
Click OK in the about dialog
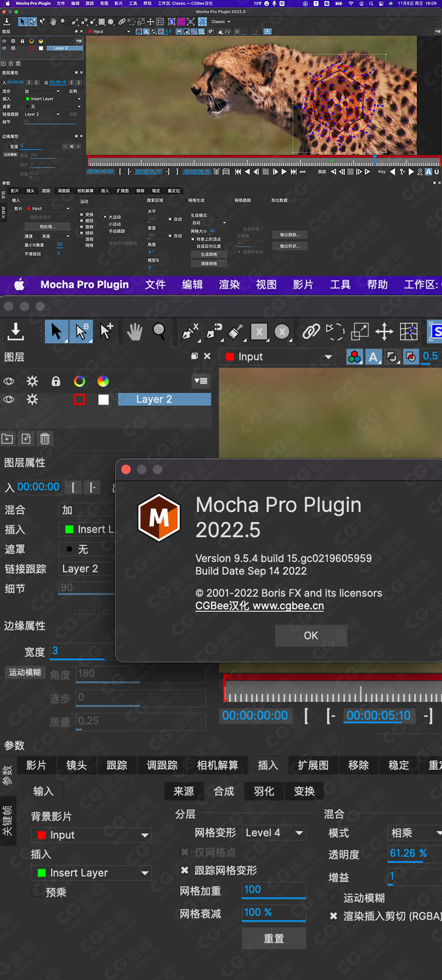pyautogui.click(x=311, y=636)
